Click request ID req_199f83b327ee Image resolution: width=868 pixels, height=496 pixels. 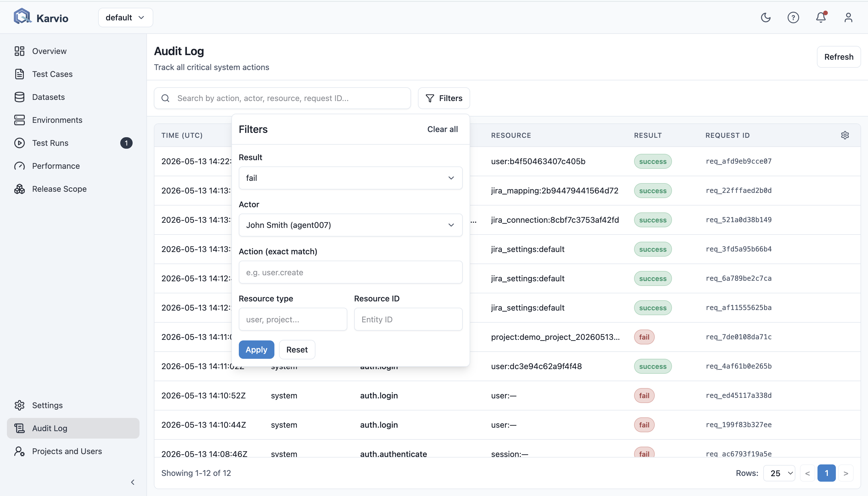(739, 425)
